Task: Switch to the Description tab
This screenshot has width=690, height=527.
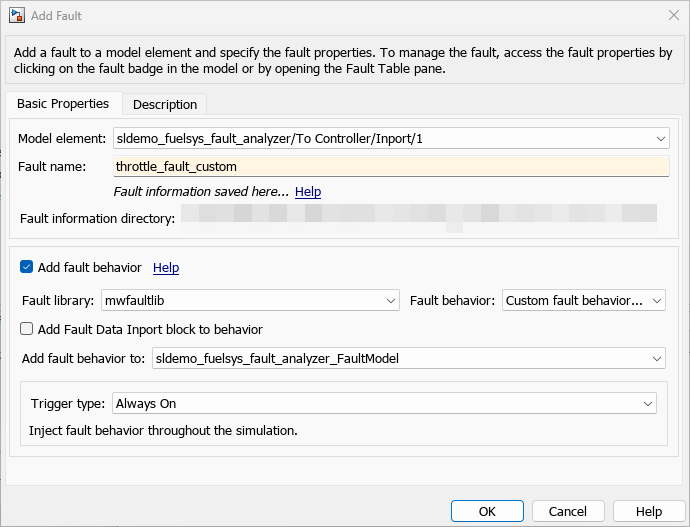Action: pyautogui.click(x=165, y=104)
